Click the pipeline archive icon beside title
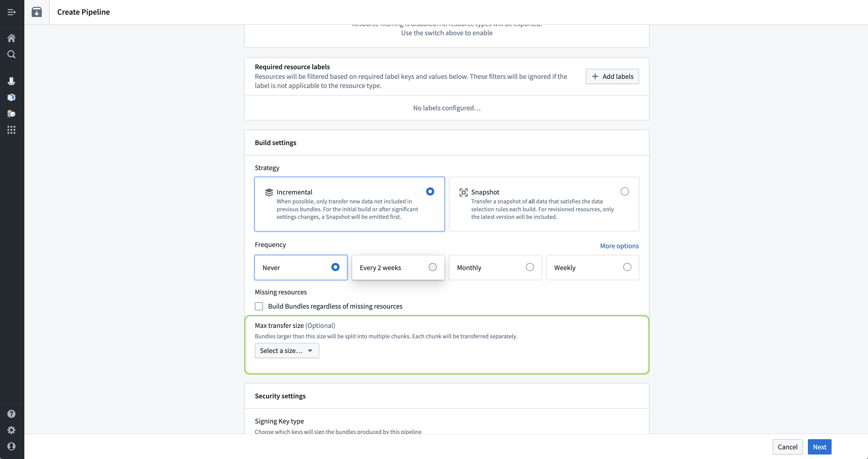Image resolution: width=868 pixels, height=459 pixels. click(37, 12)
